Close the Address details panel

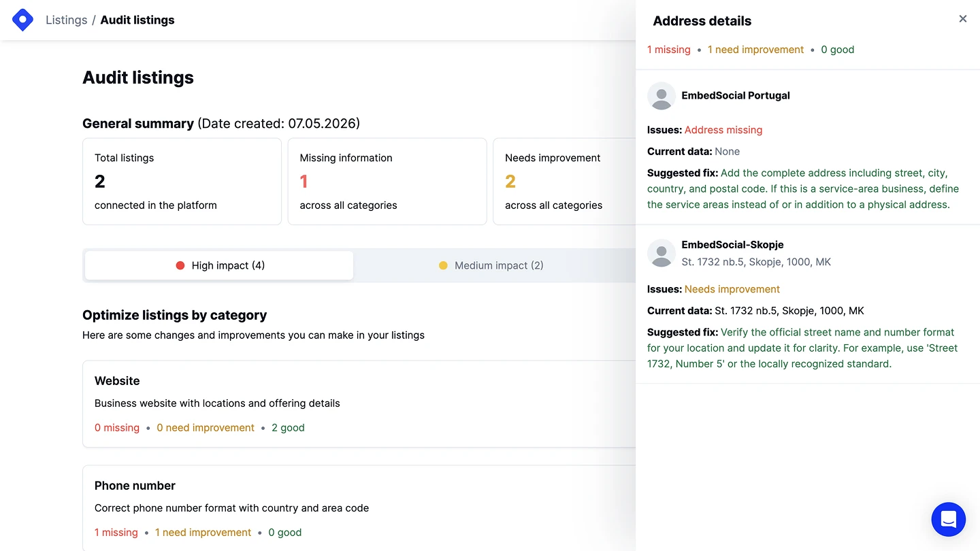point(962,19)
